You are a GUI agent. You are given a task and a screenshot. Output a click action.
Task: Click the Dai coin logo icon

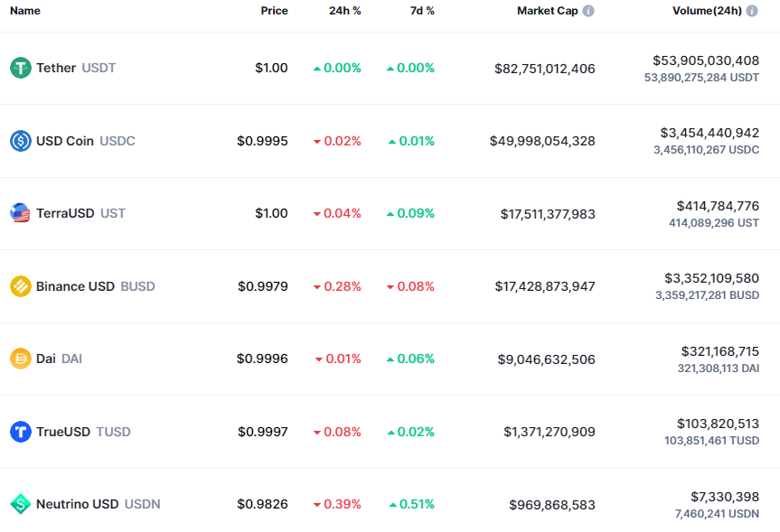click(20, 359)
